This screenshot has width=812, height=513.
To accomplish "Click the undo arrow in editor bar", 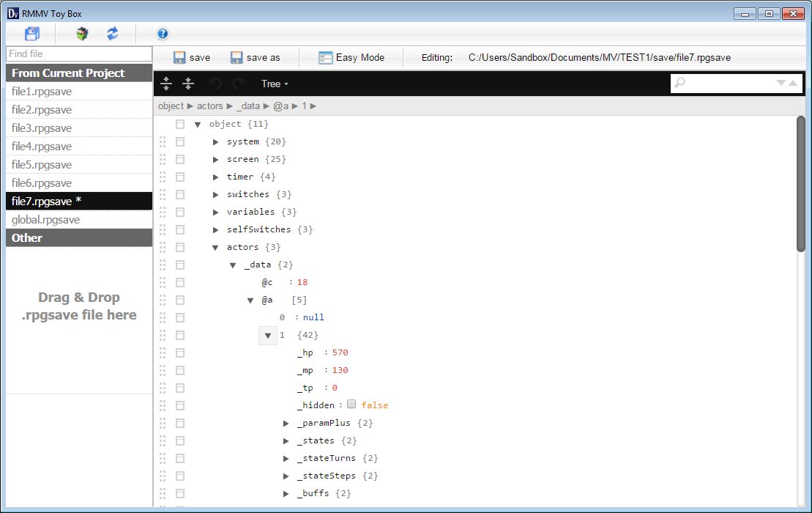I will click(215, 84).
